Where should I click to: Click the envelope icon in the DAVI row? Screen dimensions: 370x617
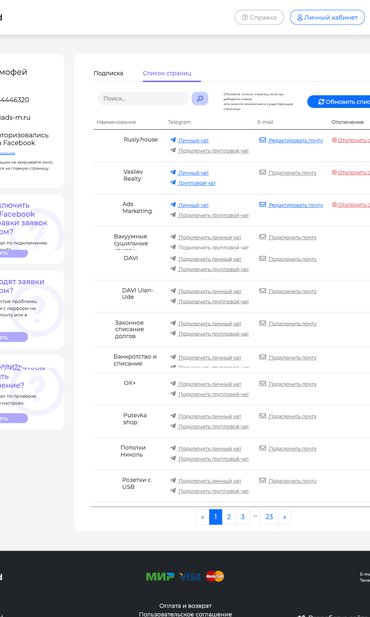(263, 259)
